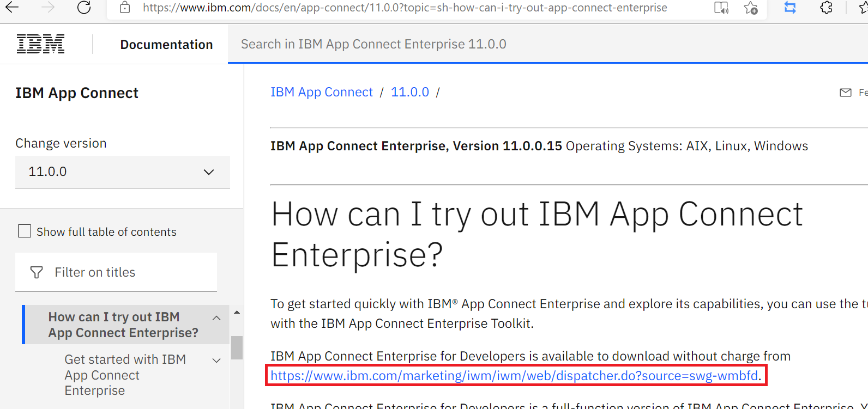Click the Filter on titles input
This screenshot has height=409, width=868.
coord(116,272)
